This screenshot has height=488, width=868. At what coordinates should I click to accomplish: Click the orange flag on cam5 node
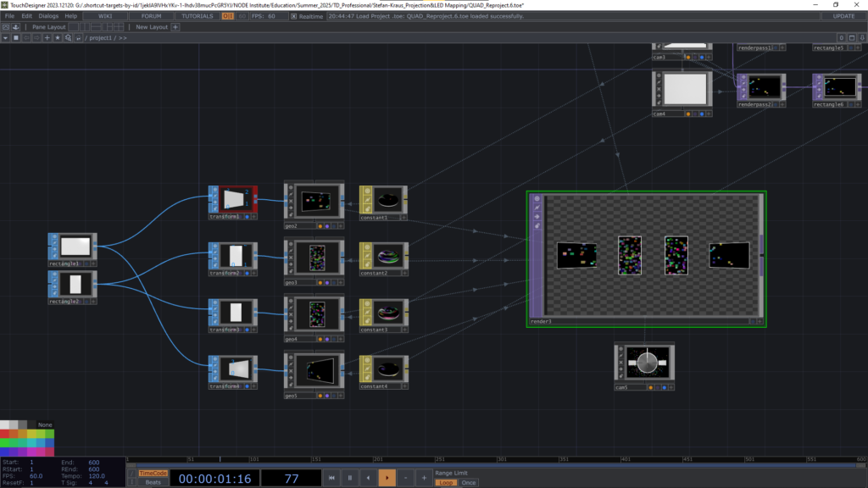[x=650, y=387]
